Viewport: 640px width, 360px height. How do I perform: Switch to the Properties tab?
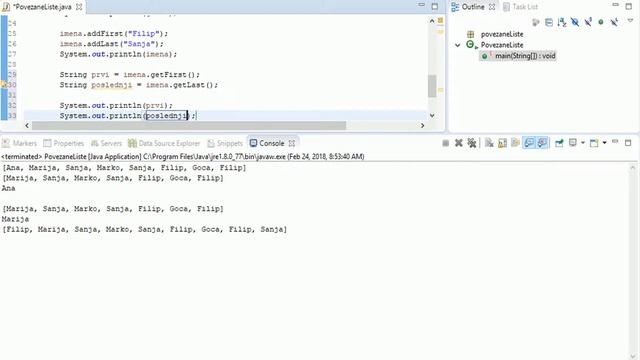[x=64, y=143]
